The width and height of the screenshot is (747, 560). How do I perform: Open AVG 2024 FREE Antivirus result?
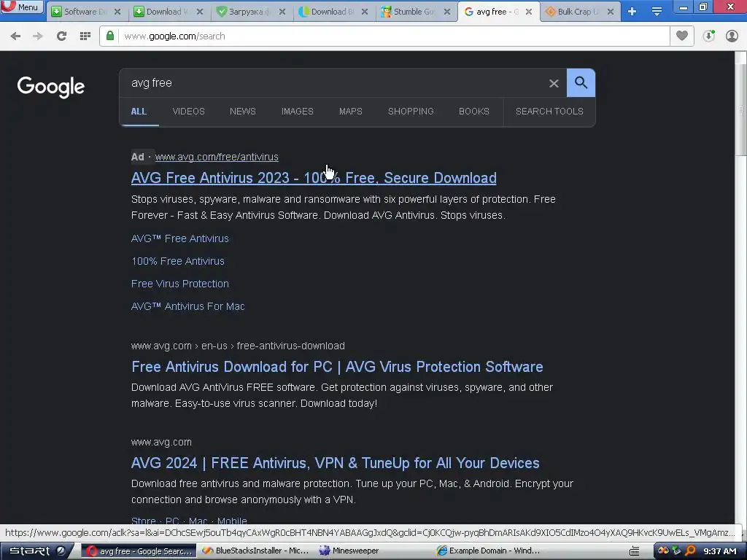click(x=336, y=463)
